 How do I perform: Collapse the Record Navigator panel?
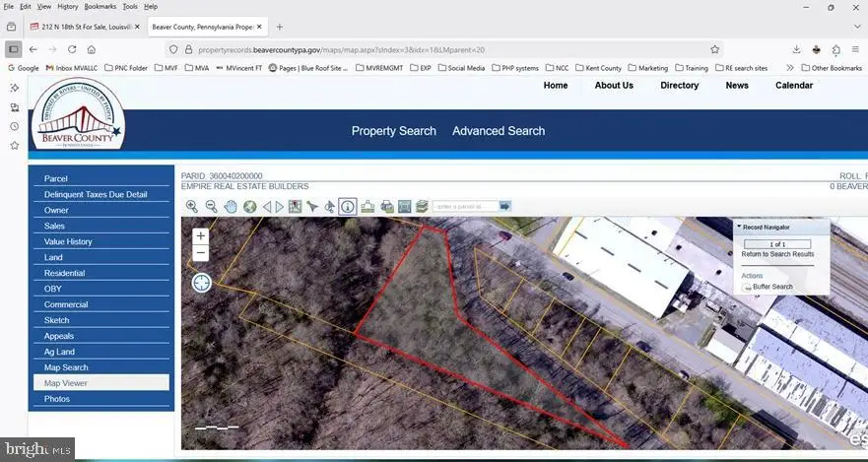(x=740, y=227)
